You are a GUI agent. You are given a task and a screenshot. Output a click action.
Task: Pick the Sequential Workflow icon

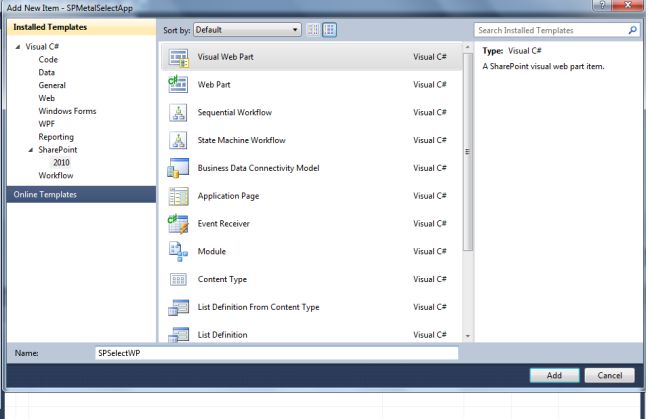(x=179, y=113)
